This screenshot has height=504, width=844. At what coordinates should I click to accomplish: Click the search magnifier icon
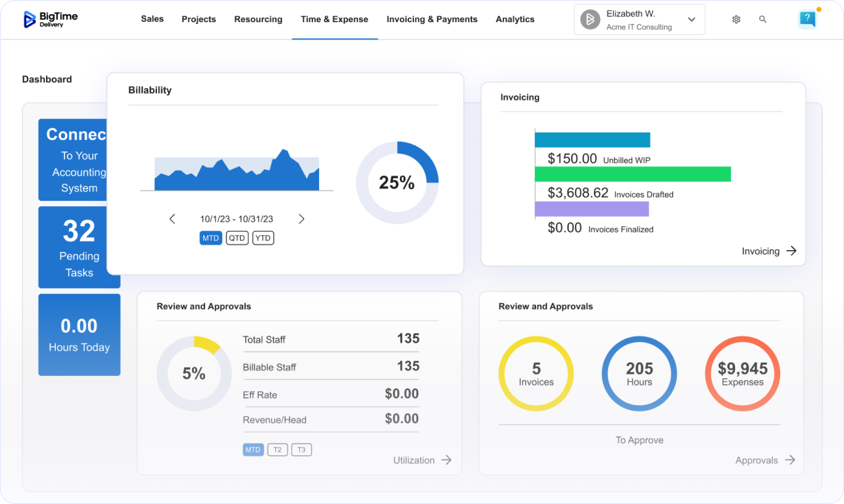coord(763,19)
